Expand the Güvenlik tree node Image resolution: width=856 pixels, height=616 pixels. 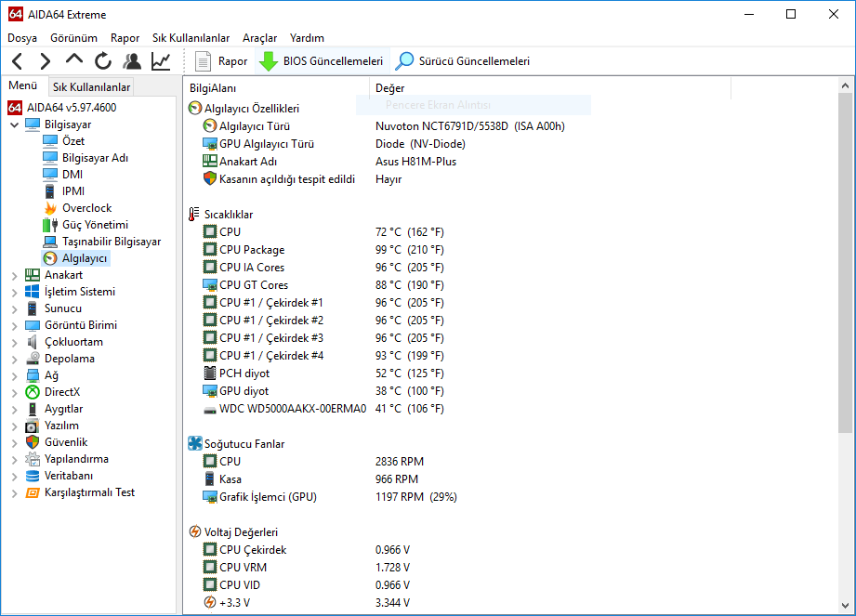[x=15, y=443]
